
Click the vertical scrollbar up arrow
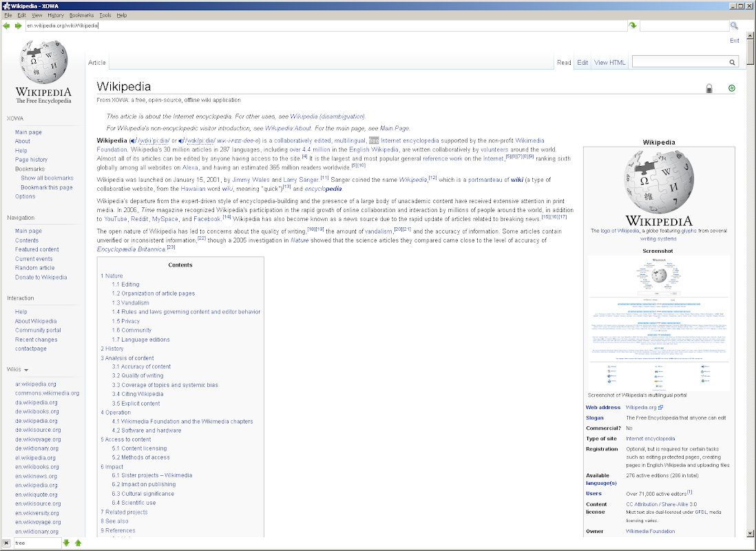pos(750,35)
